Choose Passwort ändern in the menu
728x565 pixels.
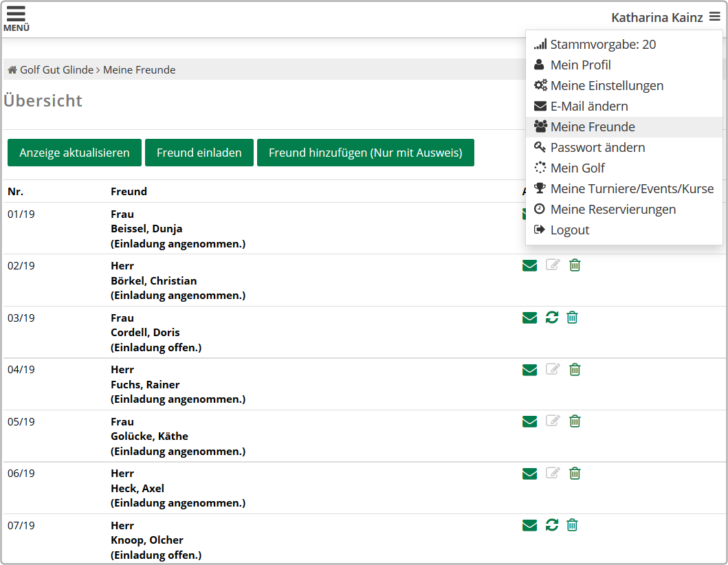pos(597,148)
